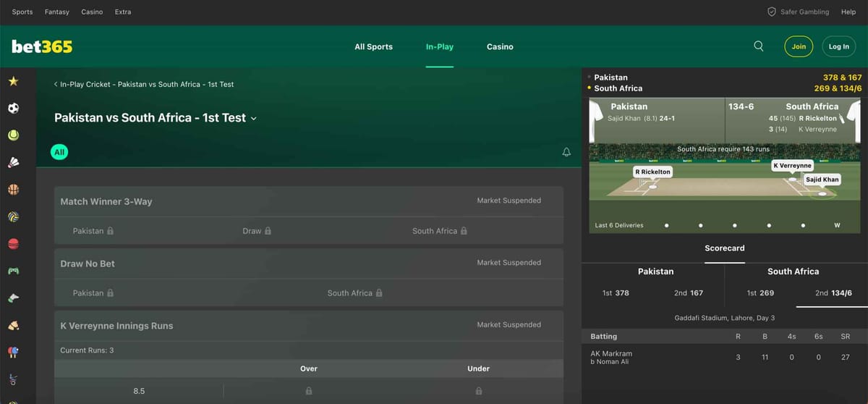Select the horse head sidebar icon

click(x=13, y=325)
